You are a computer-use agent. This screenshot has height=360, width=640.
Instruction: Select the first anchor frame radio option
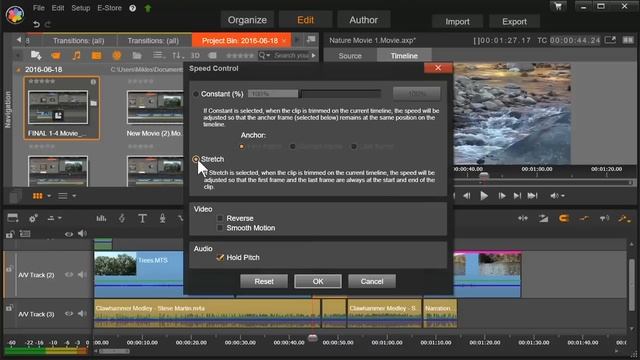point(242,146)
